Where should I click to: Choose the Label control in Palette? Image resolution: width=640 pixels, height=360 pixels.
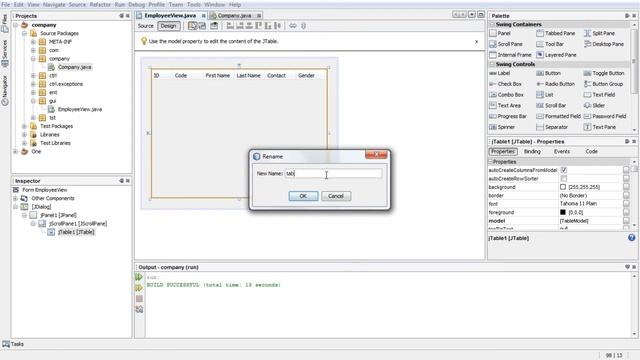500,73
